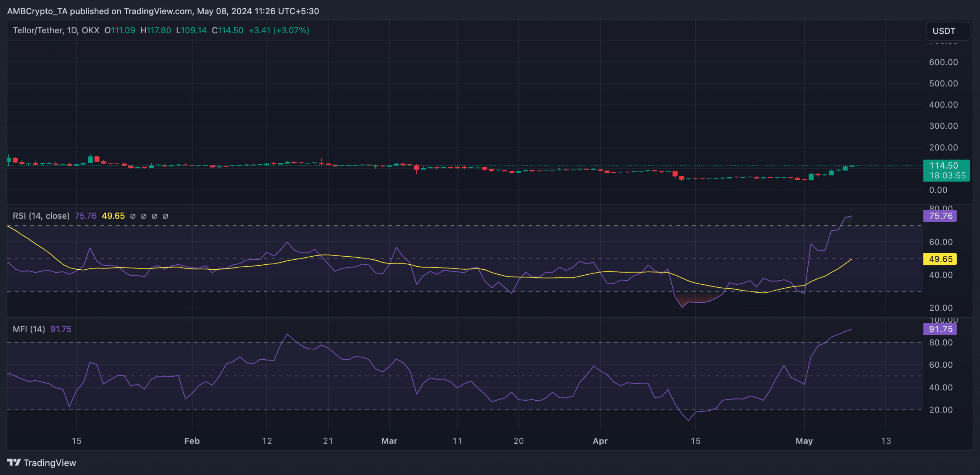Click the first ∅ symbol in the RSI legend
980x475 pixels.
click(133, 216)
